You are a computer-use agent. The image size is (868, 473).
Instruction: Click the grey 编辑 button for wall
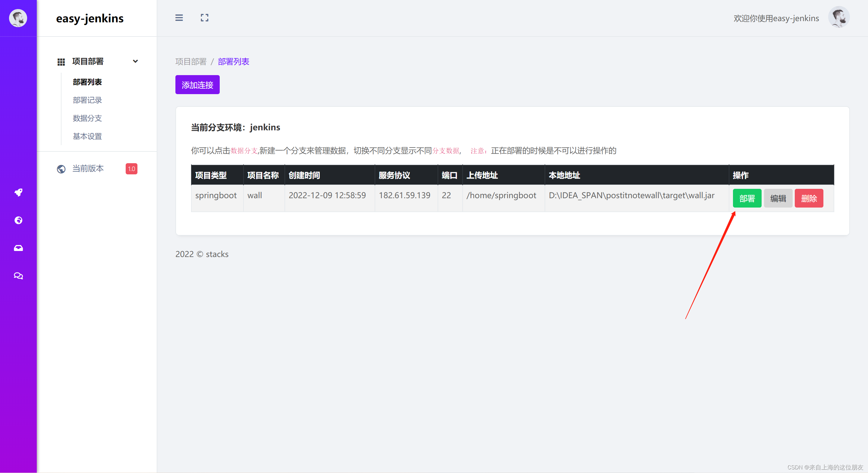pyautogui.click(x=778, y=198)
